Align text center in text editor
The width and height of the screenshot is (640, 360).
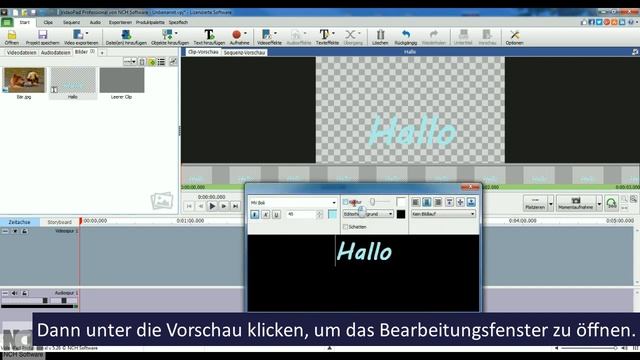click(427, 202)
